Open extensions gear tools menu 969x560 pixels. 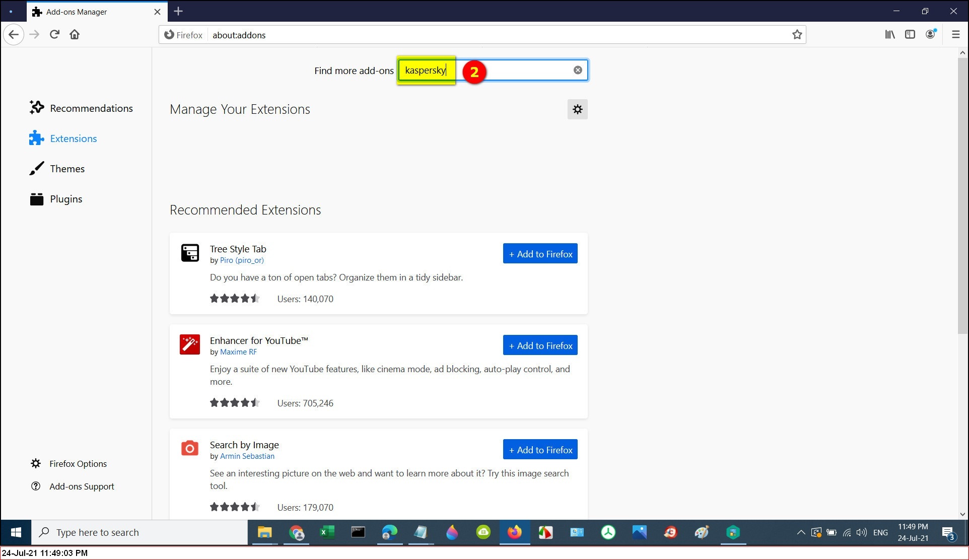pyautogui.click(x=577, y=109)
